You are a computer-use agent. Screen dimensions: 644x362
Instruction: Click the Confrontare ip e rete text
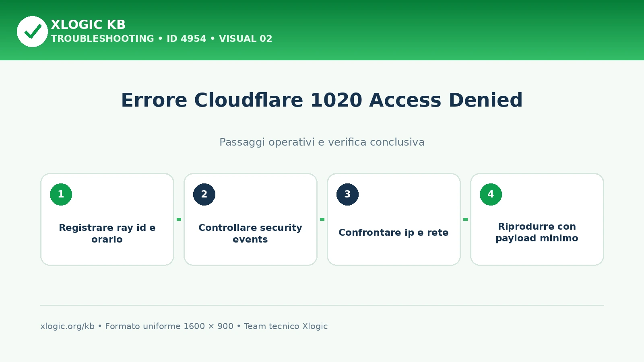[394, 232]
